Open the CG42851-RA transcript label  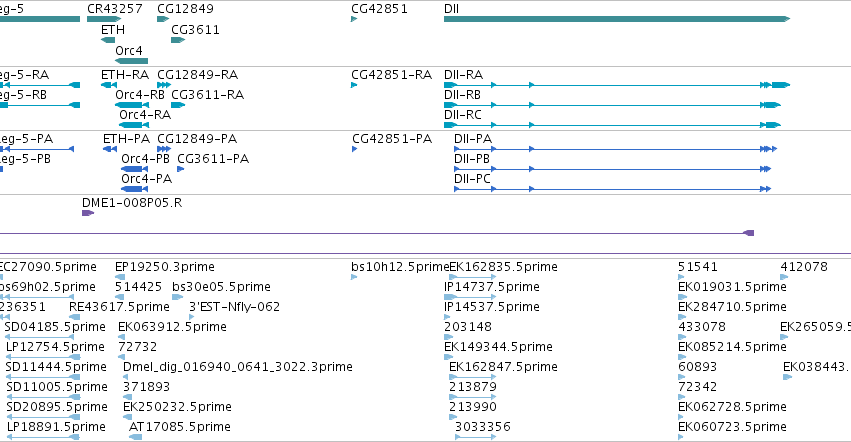pos(391,74)
